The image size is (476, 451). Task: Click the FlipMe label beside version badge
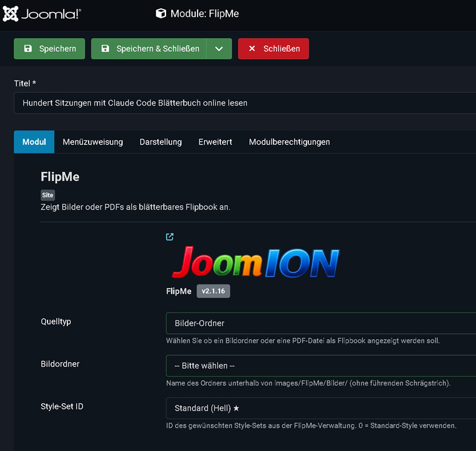[x=179, y=292]
